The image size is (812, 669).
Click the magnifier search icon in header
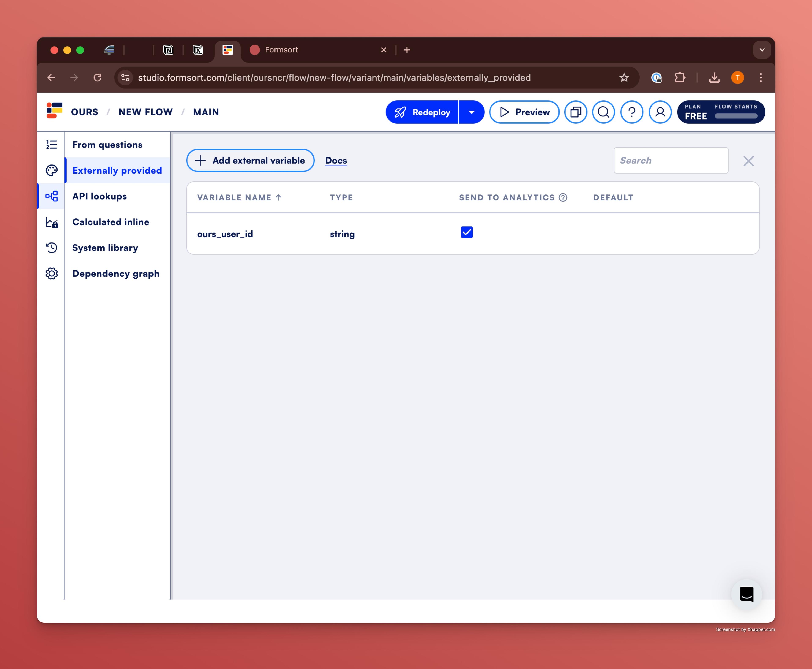coord(604,112)
